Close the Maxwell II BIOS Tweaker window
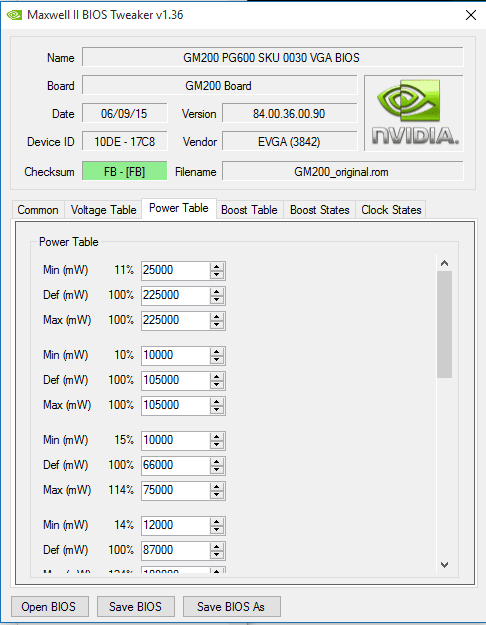The height and width of the screenshot is (625, 486). (471, 15)
